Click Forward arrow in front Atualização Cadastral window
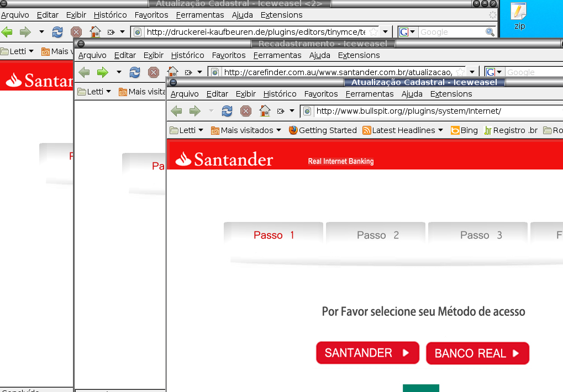Image resolution: width=563 pixels, height=392 pixels. pos(195,111)
